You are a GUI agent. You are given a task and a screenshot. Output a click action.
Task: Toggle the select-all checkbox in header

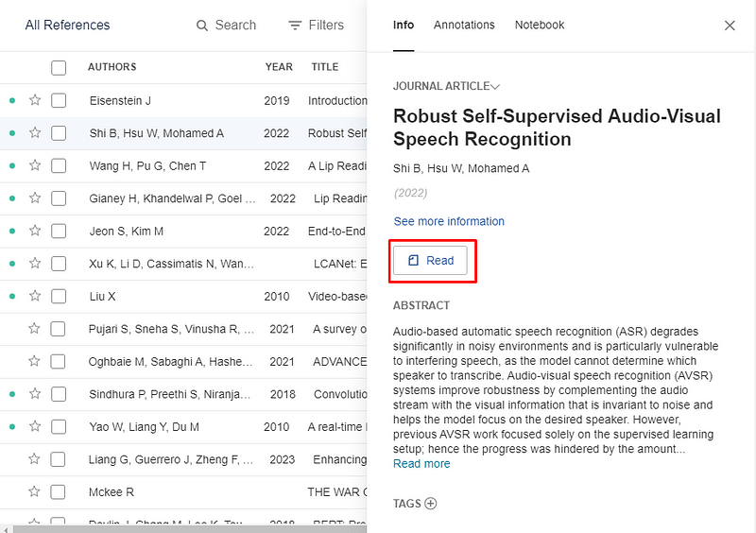click(x=59, y=67)
